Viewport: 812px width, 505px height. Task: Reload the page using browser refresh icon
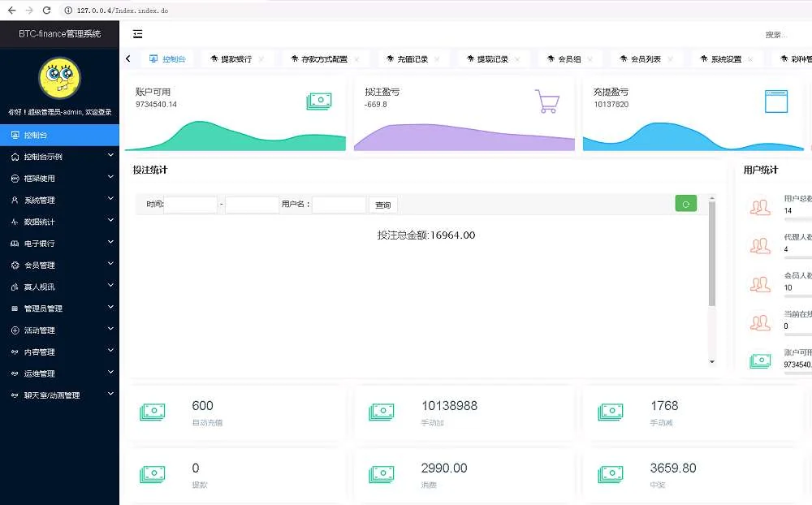[46, 10]
